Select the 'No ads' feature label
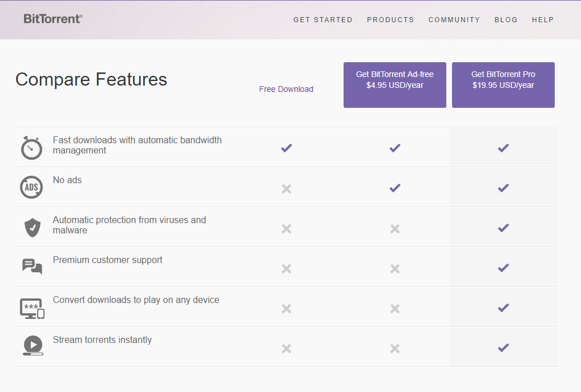Image resolution: width=581 pixels, height=392 pixels. [67, 180]
